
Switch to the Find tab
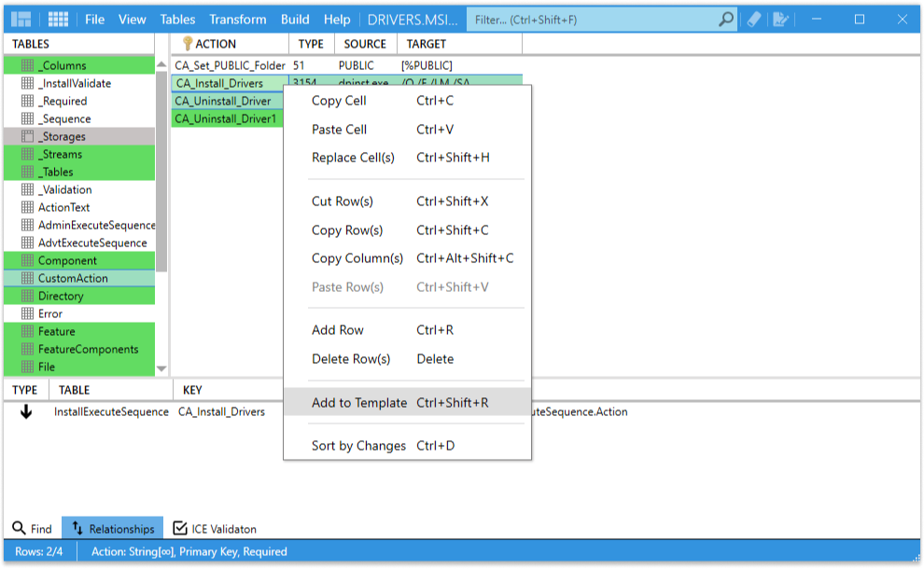pyautogui.click(x=33, y=528)
